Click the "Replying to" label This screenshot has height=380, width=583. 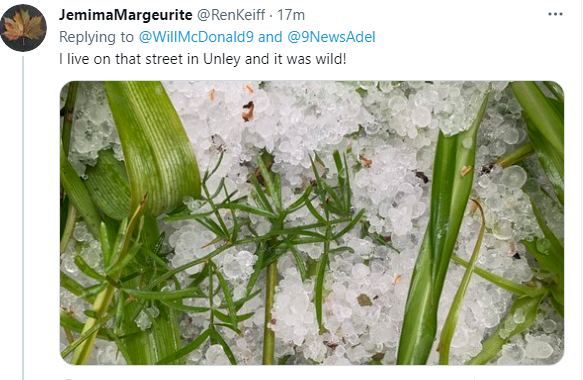click(96, 37)
